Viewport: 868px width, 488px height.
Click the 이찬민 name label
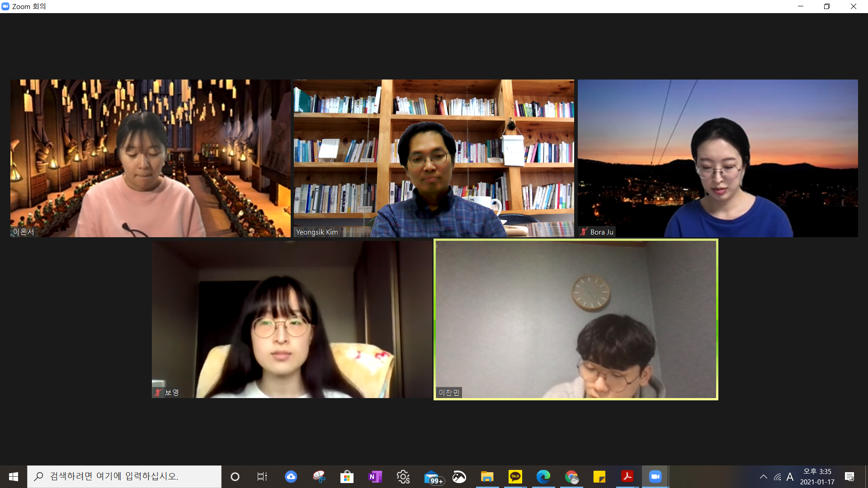tap(449, 393)
